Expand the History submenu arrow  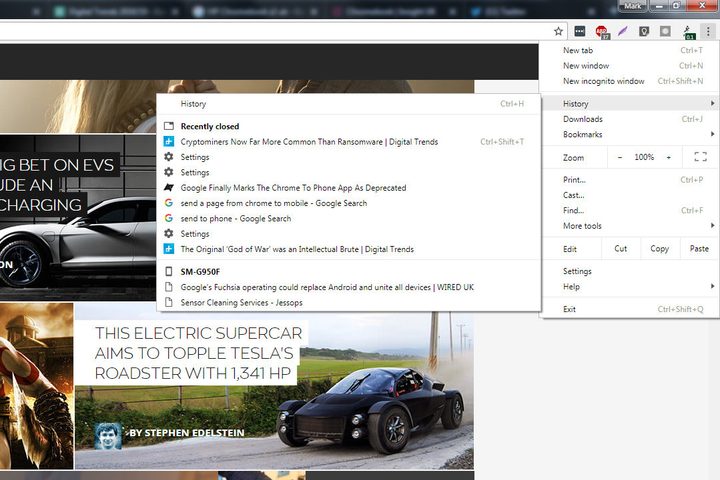tap(712, 103)
